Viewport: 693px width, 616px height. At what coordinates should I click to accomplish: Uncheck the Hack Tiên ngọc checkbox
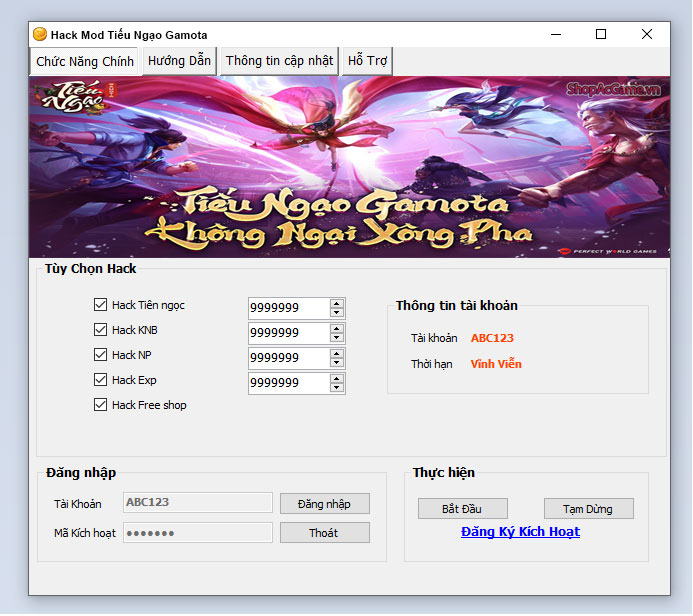coord(100,304)
